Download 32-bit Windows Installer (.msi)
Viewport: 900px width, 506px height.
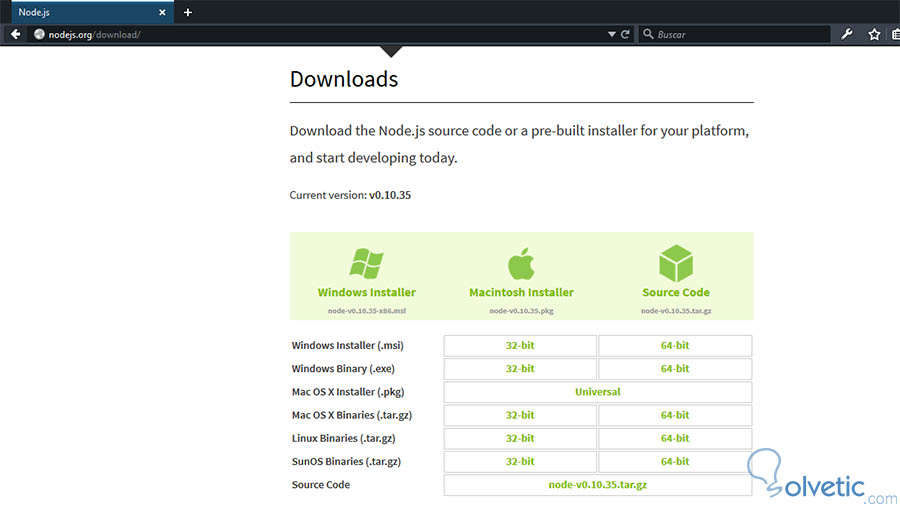point(520,346)
